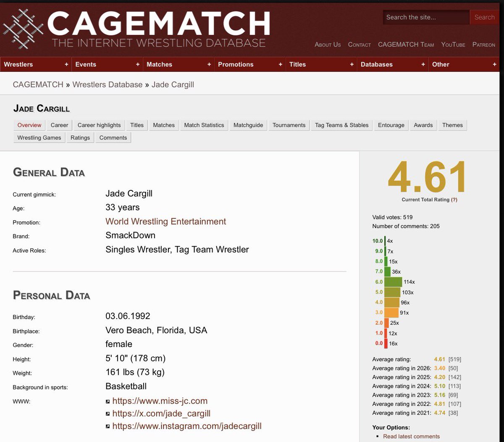This screenshot has height=442, width=504.
Task: Open the https://www.instagram.com/jadecargill link
Action: point(187,426)
